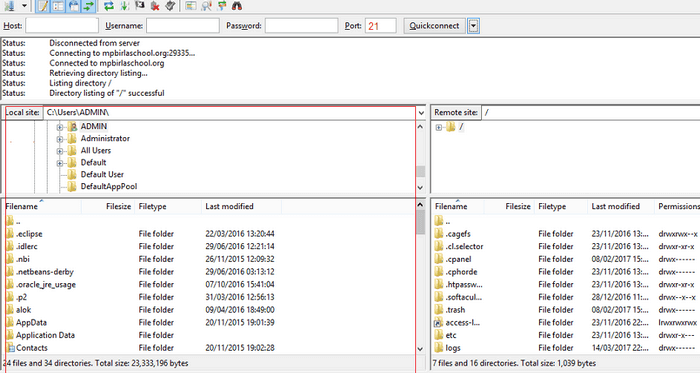Open the directory listing filters dialog

tap(191, 6)
